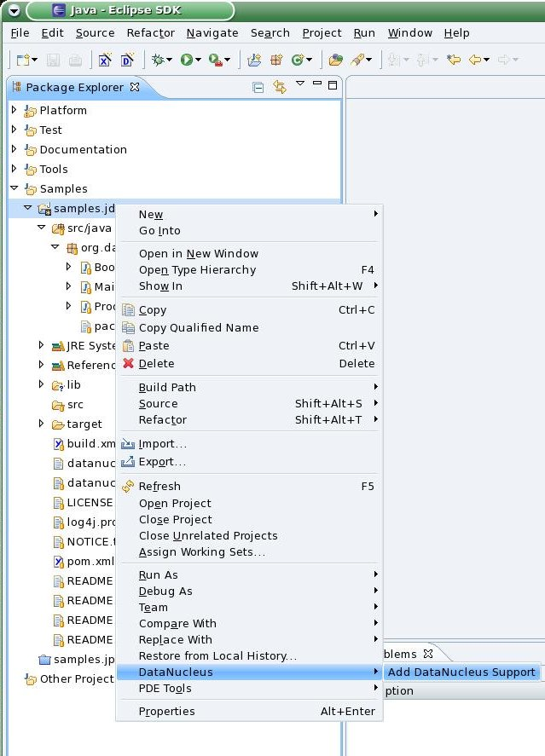Screen dimensions: 545x756
Task: Click the Previous Annotation icon
Action: coord(423,60)
